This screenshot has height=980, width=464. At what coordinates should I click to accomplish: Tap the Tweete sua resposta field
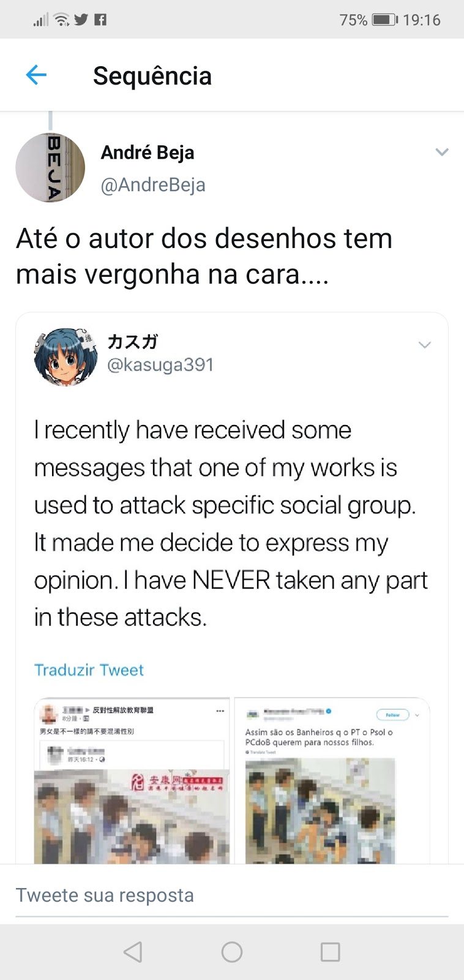point(232,895)
